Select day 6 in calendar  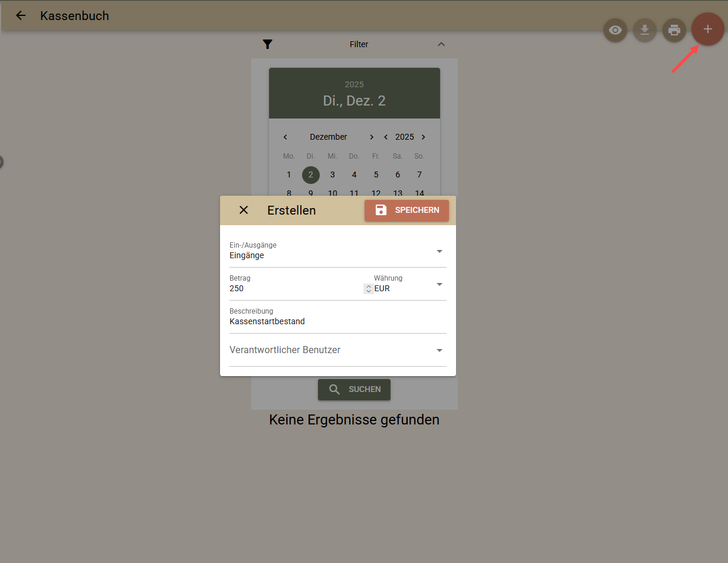398,175
